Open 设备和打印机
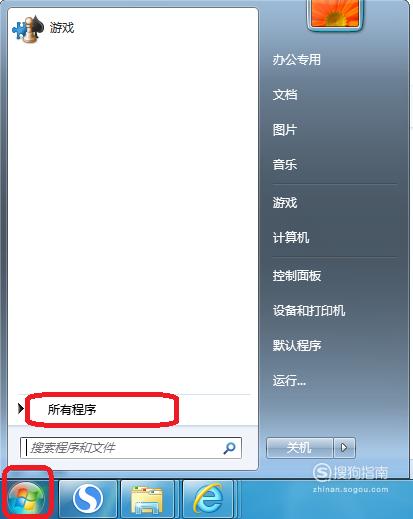The image size is (413, 519). click(309, 311)
